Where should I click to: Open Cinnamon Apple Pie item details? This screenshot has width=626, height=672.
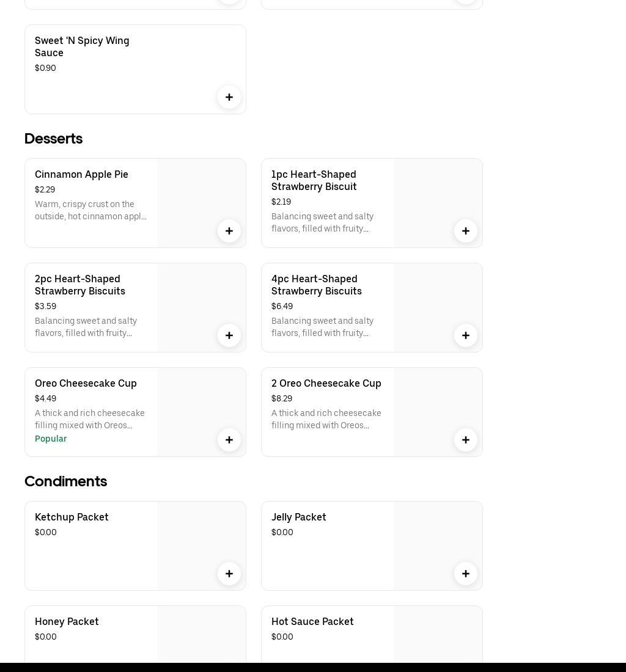tap(81, 175)
